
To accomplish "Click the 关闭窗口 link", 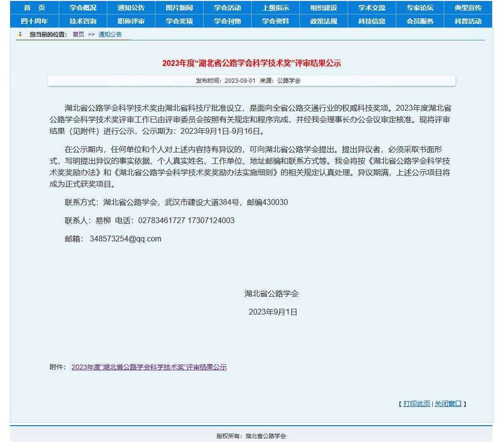I will (448, 404).
